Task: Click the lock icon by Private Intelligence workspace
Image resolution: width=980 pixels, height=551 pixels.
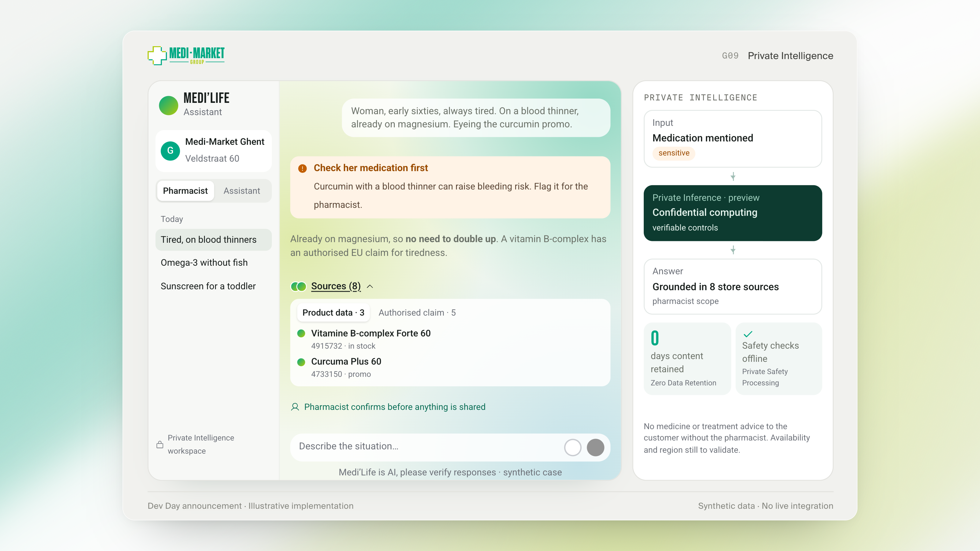Action: pos(160,444)
